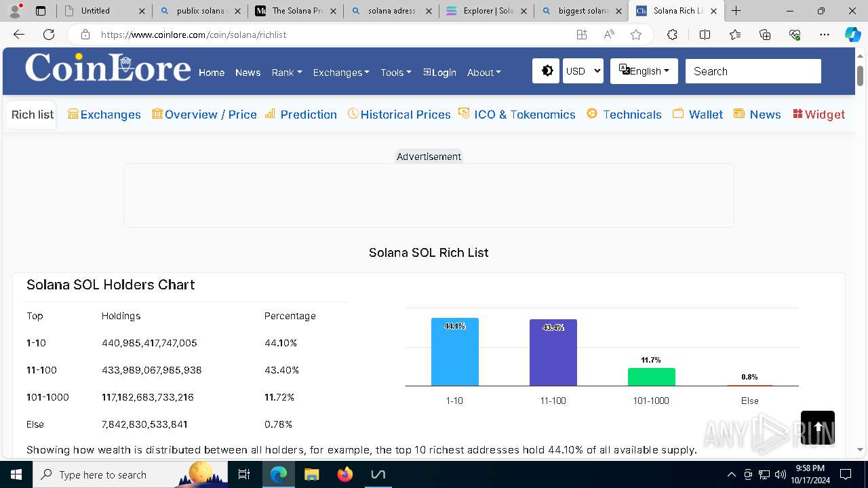The height and width of the screenshot is (488, 868).
Task: Open browser Extensions menu
Action: click(x=672, y=35)
